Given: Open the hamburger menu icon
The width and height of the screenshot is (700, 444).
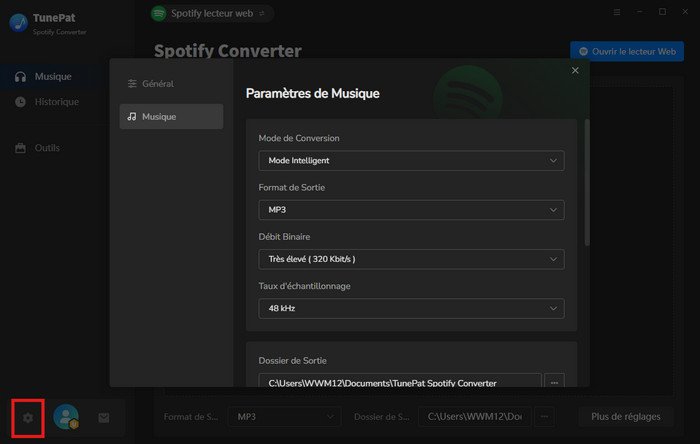Looking at the screenshot, I should tap(617, 12).
